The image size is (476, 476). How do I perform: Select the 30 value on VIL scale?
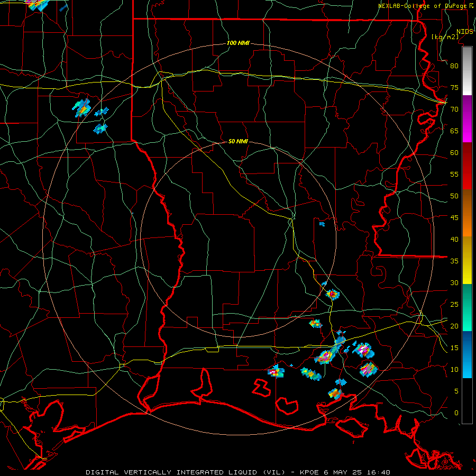tap(454, 282)
